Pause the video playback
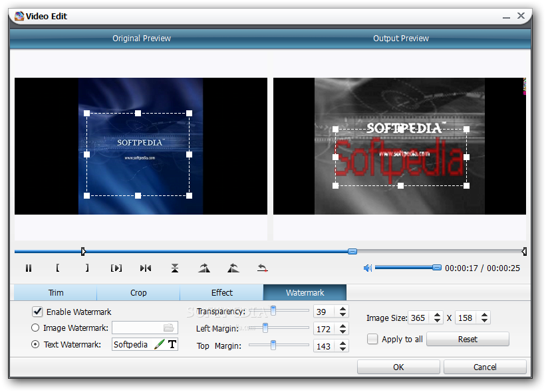The height and width of the screenshot is (392, 546). (x=29, y=268)
